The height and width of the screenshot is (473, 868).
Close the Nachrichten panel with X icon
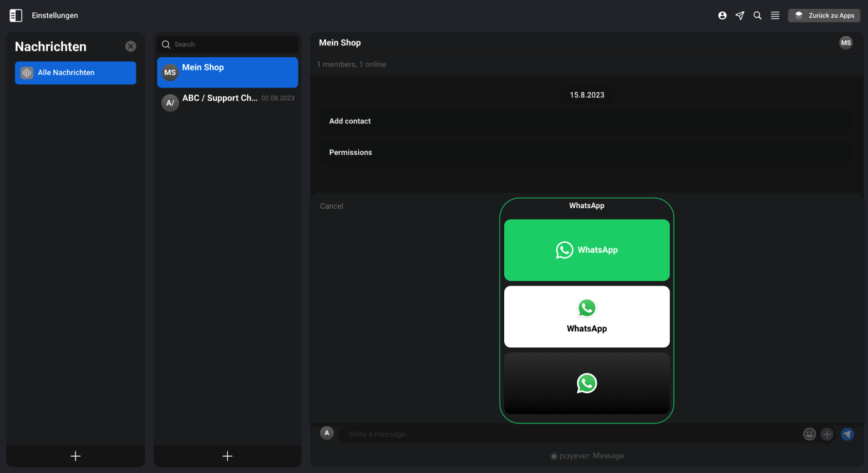click(x=130, y=47)
